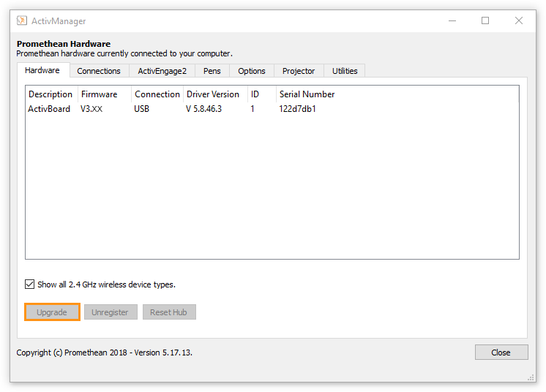Image resolution: width=546 pixels, height=392 pixels.
Task: Switch to the Utilities tab
Action: pos(345,71)
